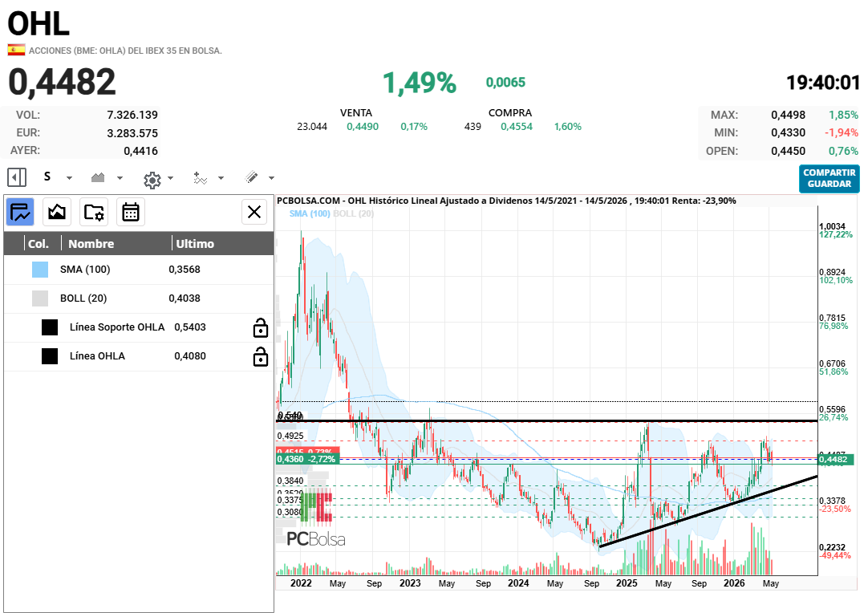The height and width of the screenshot is (613, 868).
Task: Click the SMA (100) legend label on chart
Action: coord(310,213)
